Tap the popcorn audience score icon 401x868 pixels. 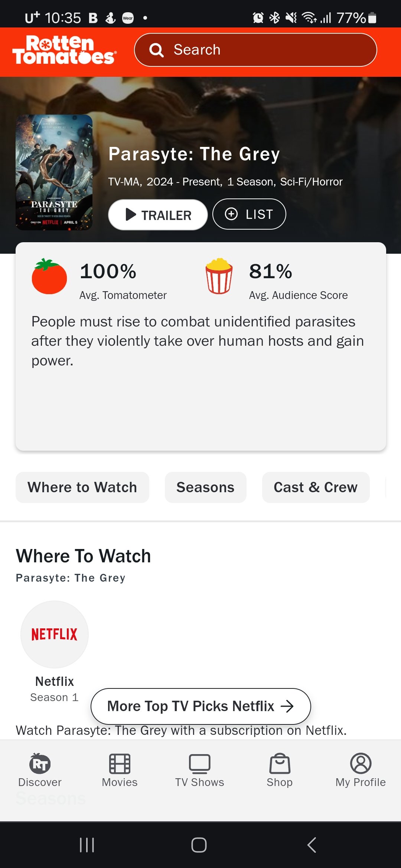[x=219, y=276]
